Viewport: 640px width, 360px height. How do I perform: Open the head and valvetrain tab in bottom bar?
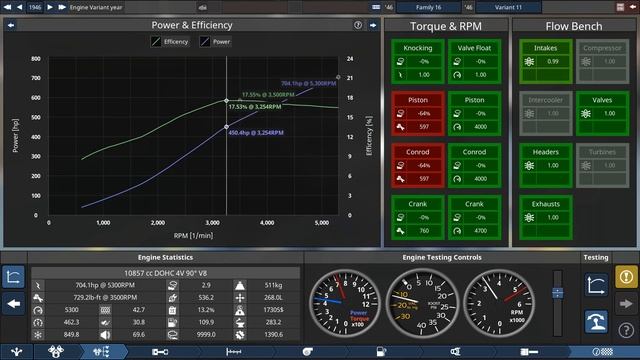(101, 352)
